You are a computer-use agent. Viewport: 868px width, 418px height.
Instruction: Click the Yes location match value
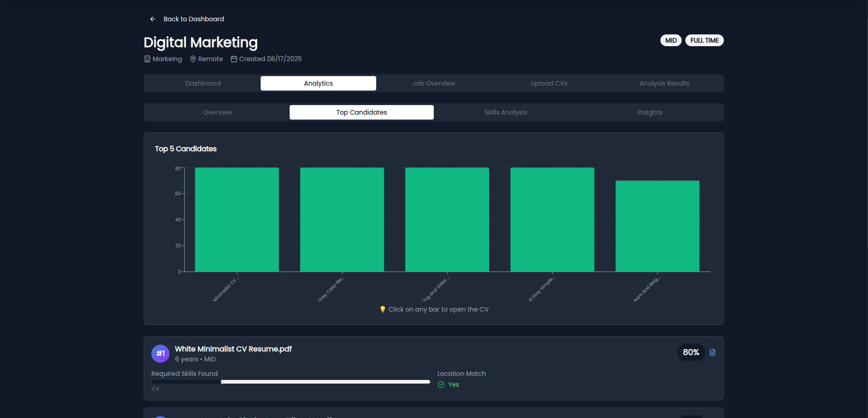click(x=454, y=384)
